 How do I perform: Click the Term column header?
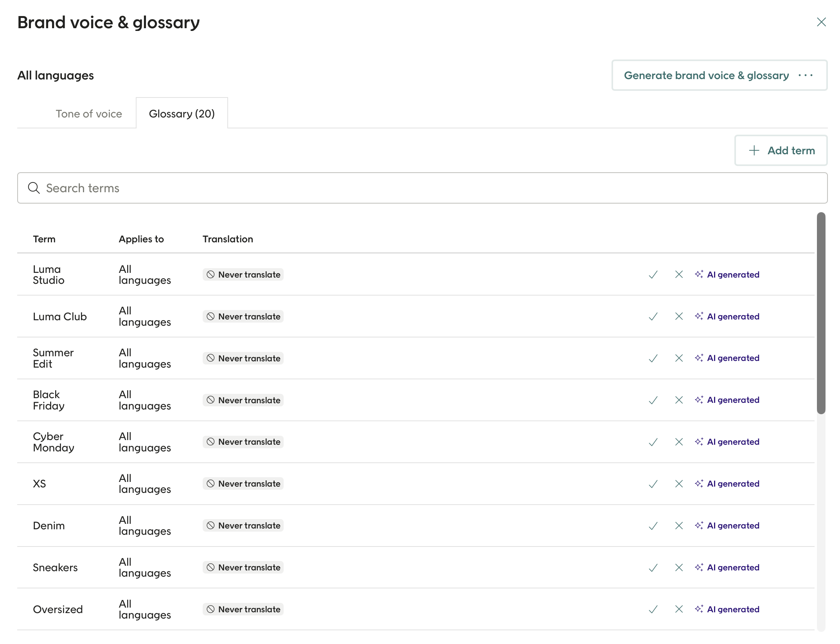[x=44, y=239]
